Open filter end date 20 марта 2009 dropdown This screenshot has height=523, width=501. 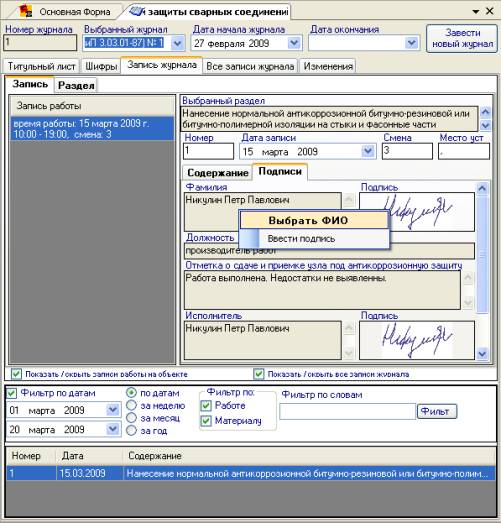click(113, 429)
